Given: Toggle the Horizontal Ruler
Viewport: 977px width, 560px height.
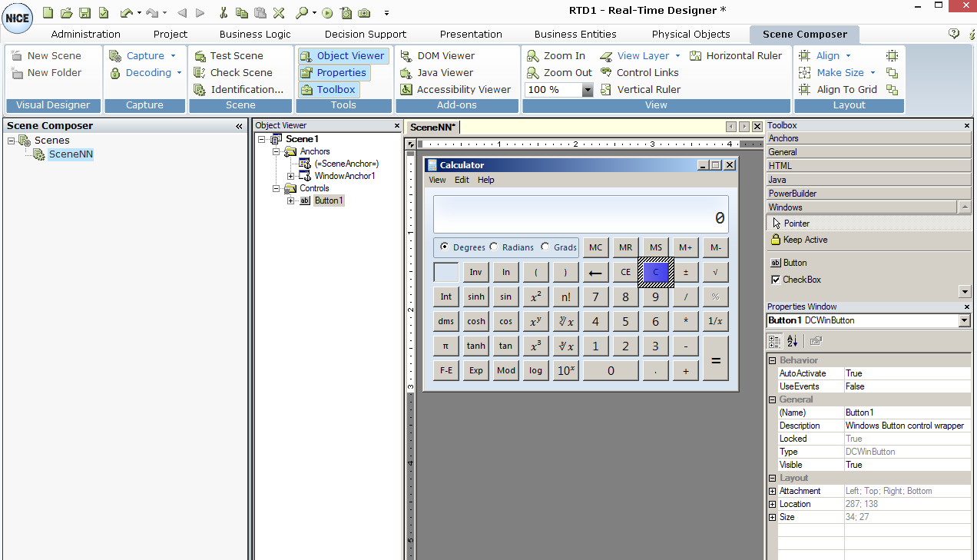Looking at the screenshot, I should click(x=736, y=56).
